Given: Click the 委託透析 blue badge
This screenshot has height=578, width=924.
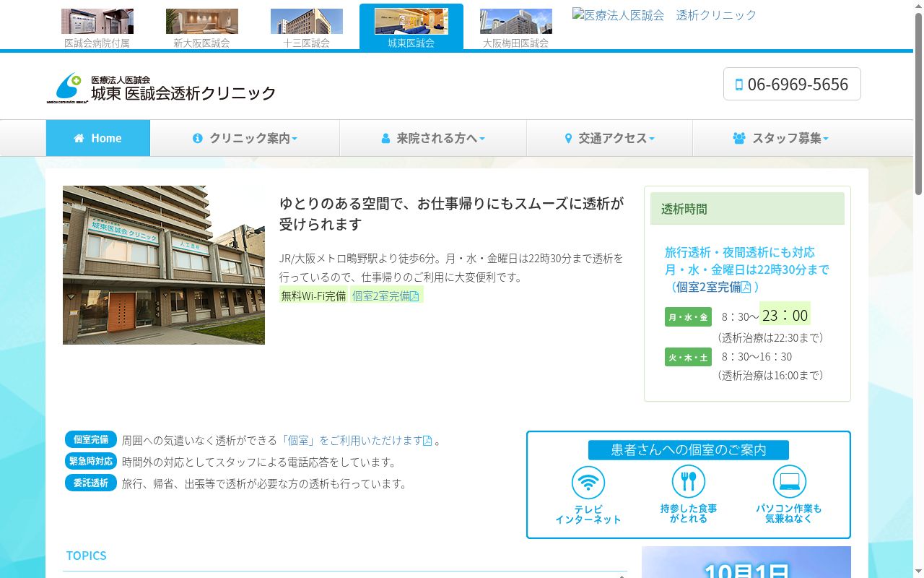Looking at the screenshot, I should point(91,483).
